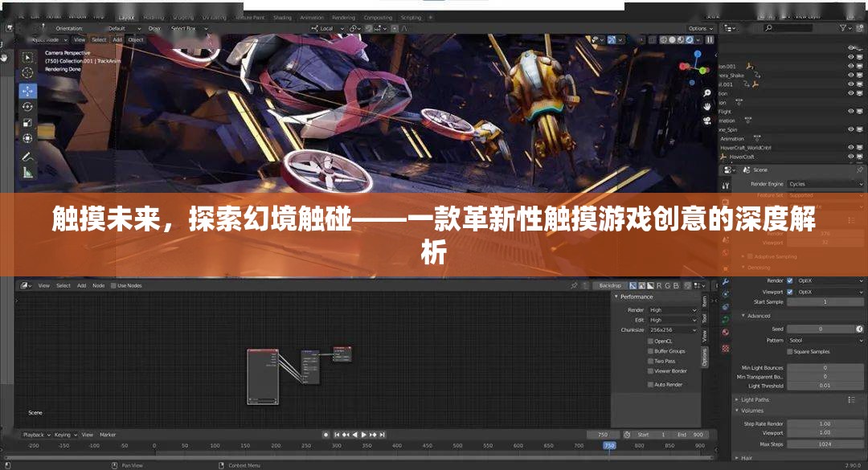Click the playhead marker at frame 750

609,445
